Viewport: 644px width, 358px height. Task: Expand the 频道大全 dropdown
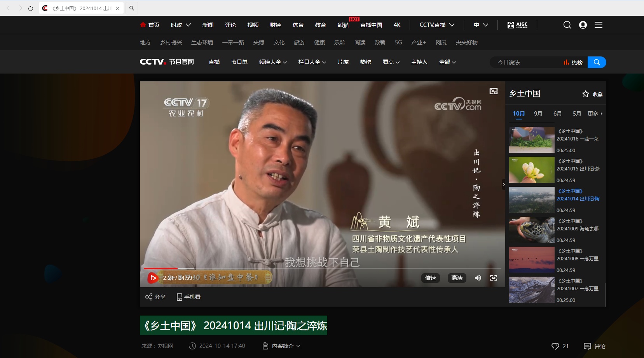(272, 62)
